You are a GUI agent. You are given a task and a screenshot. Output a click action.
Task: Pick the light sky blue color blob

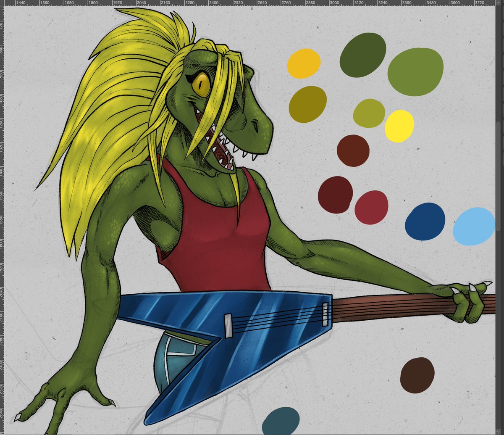tap(474, 226)
